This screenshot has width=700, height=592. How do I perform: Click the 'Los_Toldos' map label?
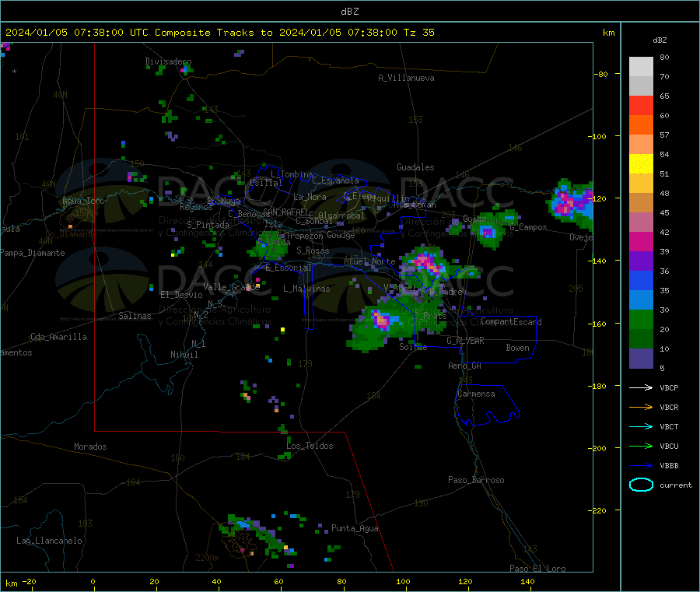(x=310, y=446)
